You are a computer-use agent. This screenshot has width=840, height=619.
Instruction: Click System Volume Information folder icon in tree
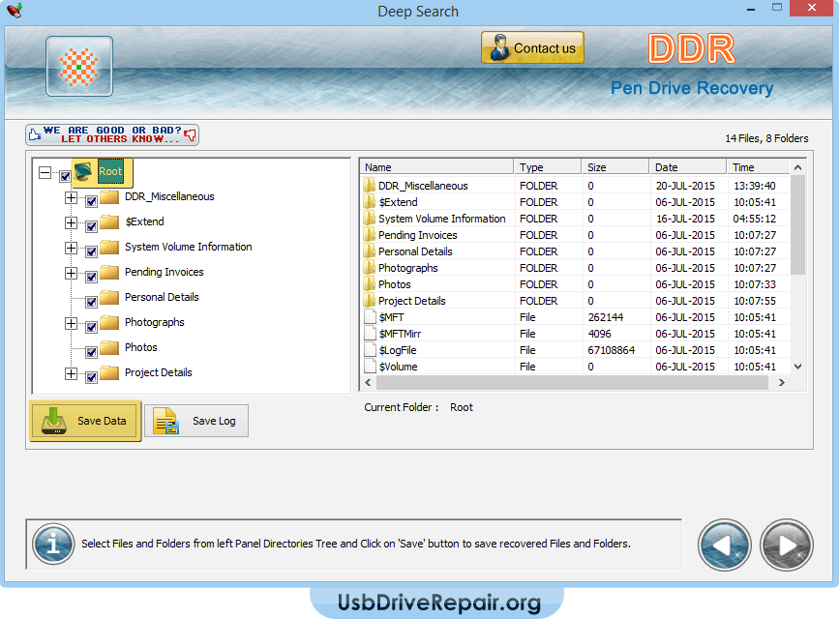109,247
